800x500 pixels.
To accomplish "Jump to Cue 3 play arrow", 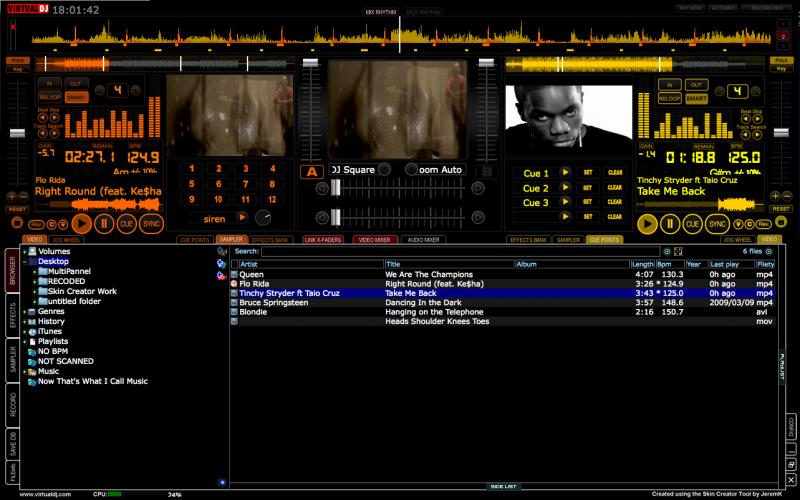I will 565,202.
